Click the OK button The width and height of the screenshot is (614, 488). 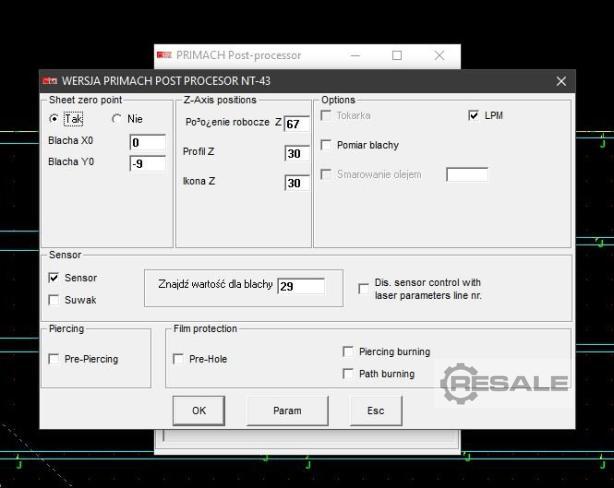pos(199,410)
